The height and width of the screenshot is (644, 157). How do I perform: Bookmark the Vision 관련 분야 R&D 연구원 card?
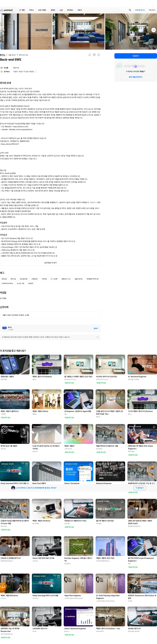click(58, 539)
